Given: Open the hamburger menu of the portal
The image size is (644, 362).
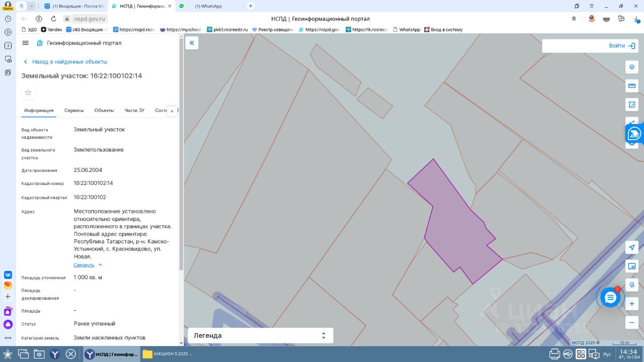Looking at the screenshot, I should coord(26,43).
